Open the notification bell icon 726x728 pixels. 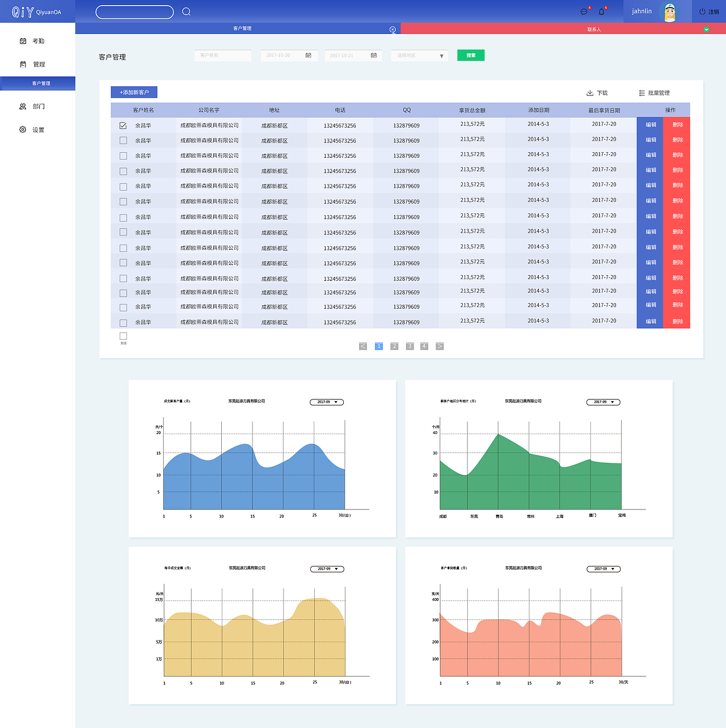click(602, 11)
